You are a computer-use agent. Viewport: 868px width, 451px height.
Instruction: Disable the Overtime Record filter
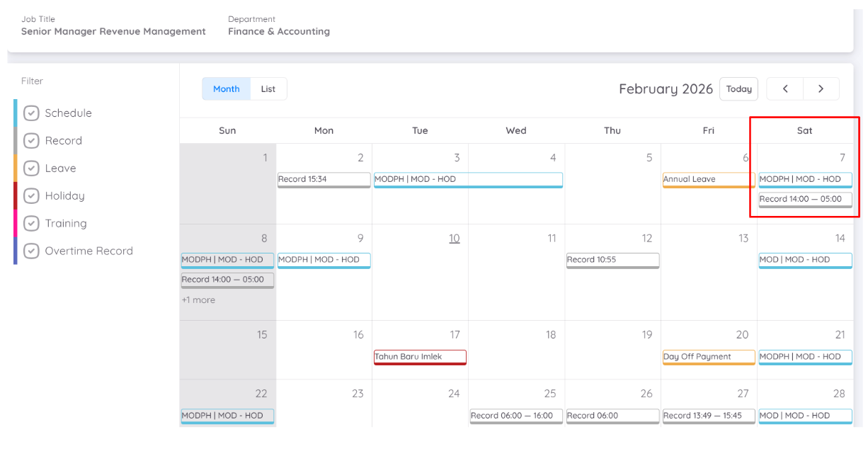31,251
